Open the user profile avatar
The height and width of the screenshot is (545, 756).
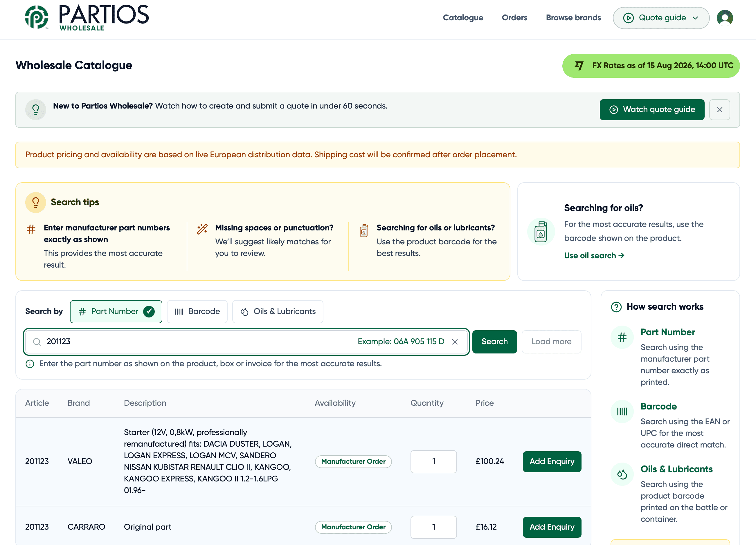pos(725,18)
